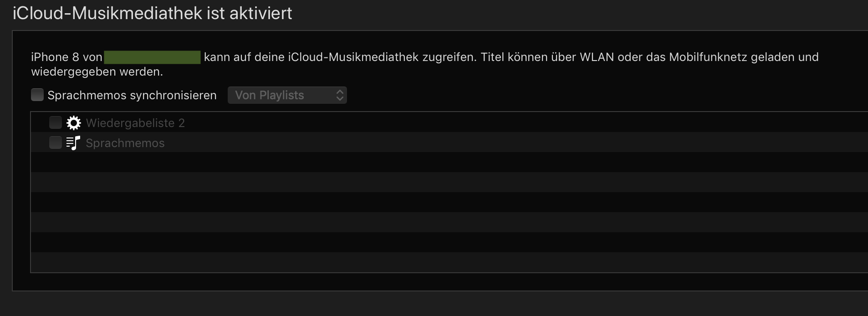Select the Wiedergabeliste 2 playlist name
This screenshot has height=316, width=868.
(x=135, y=123)
